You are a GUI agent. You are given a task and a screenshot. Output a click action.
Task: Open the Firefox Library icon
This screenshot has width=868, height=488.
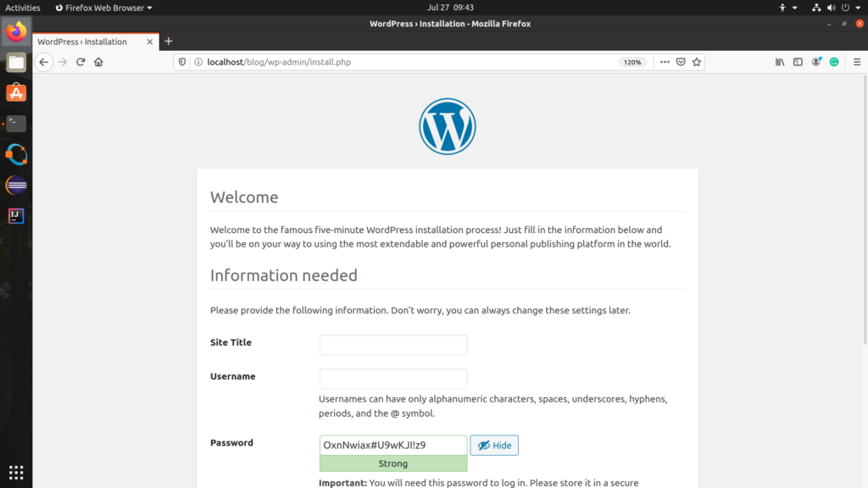tap(780, 62)
